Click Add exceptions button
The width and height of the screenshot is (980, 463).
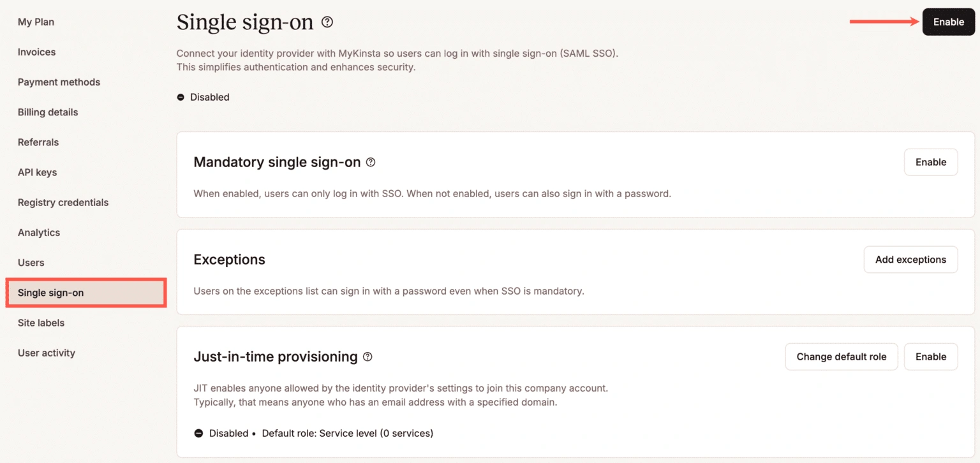point(910,260)
